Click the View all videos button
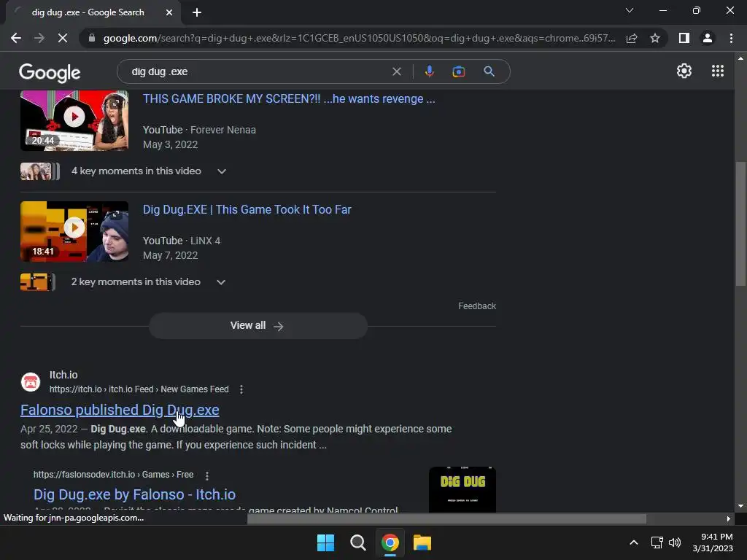The width and height of the screenshot is (747, 560). [258, 326]
